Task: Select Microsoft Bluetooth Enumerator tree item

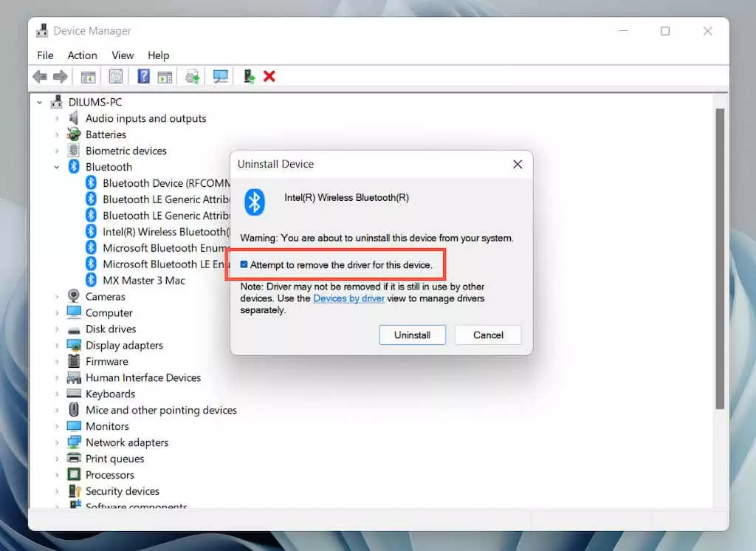Action: pos(166,248)
